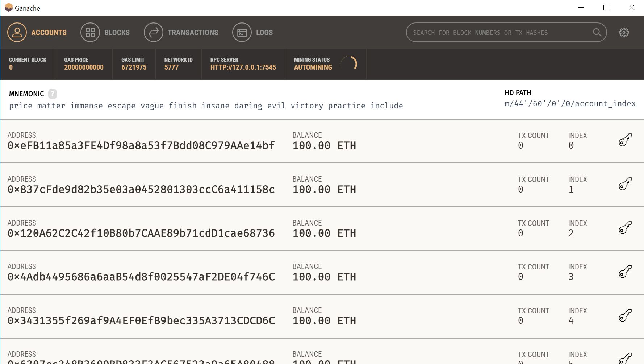Select address 0xeFB11a85a3FE4Df98a8a53f7Bdd08C979AAe14bf
This screenshot has height=364, width=644.
click(x=141, y=146)
